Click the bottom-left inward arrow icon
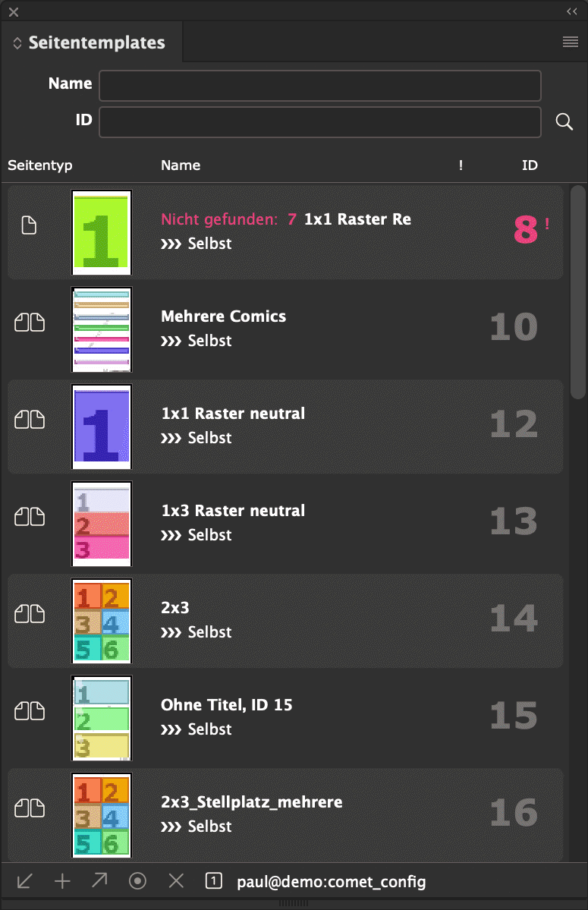Image resolution: width=588 pixels, height=910 pixels. point(25,881)
